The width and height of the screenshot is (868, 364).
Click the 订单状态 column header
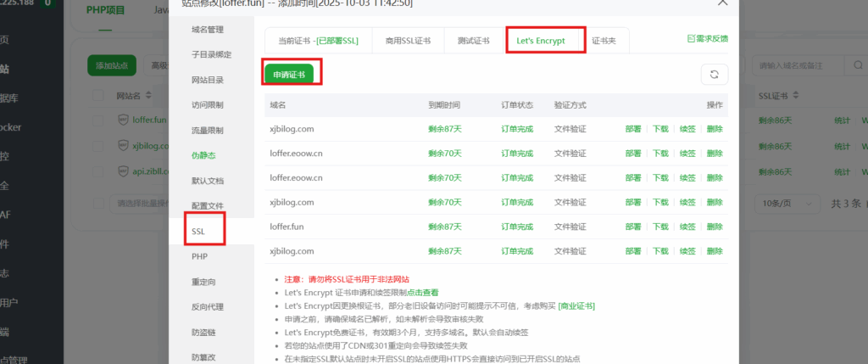[x=517, y=104]
